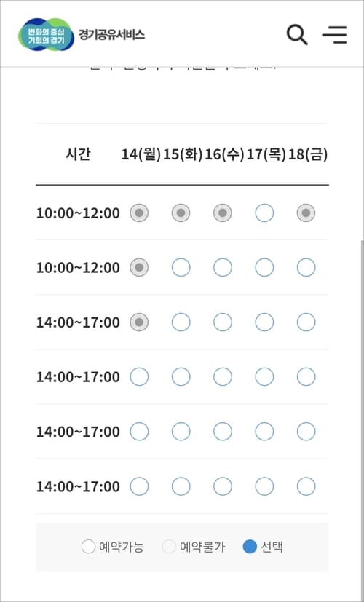Click unavailable 18(금) slot in first 10:00~12:00 row

[x=306, y=213]
